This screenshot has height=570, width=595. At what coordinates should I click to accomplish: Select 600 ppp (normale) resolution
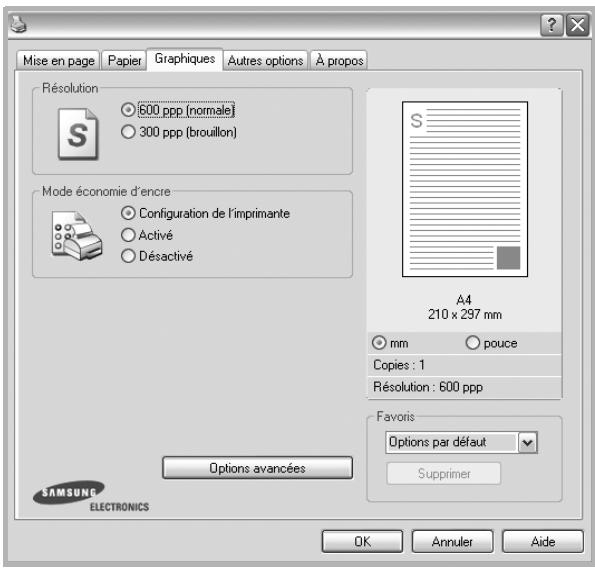178,110
